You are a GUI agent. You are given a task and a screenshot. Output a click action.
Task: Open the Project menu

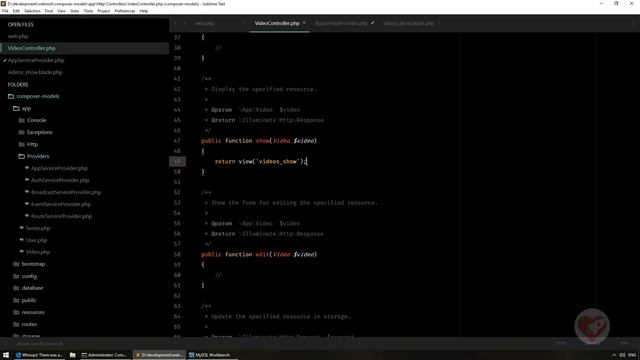(104, 11)
